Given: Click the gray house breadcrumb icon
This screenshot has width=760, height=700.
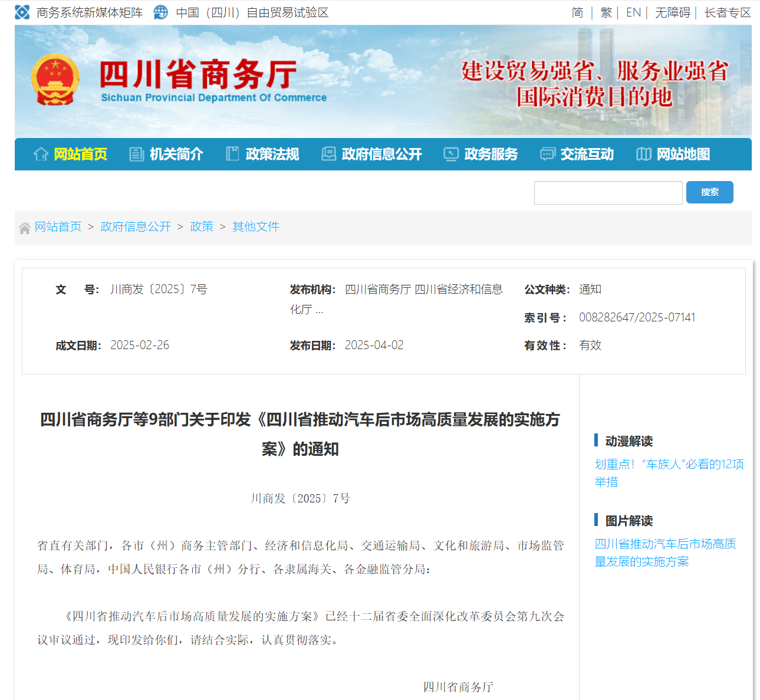Looking at the screenshot, I should click(25, 228).
